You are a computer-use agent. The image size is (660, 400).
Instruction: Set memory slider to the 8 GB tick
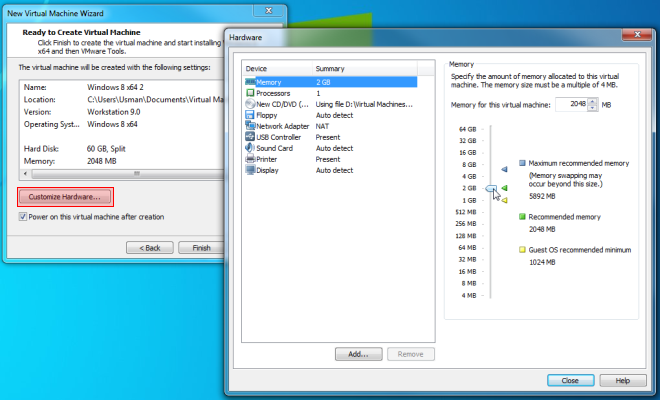click(490, 165)
